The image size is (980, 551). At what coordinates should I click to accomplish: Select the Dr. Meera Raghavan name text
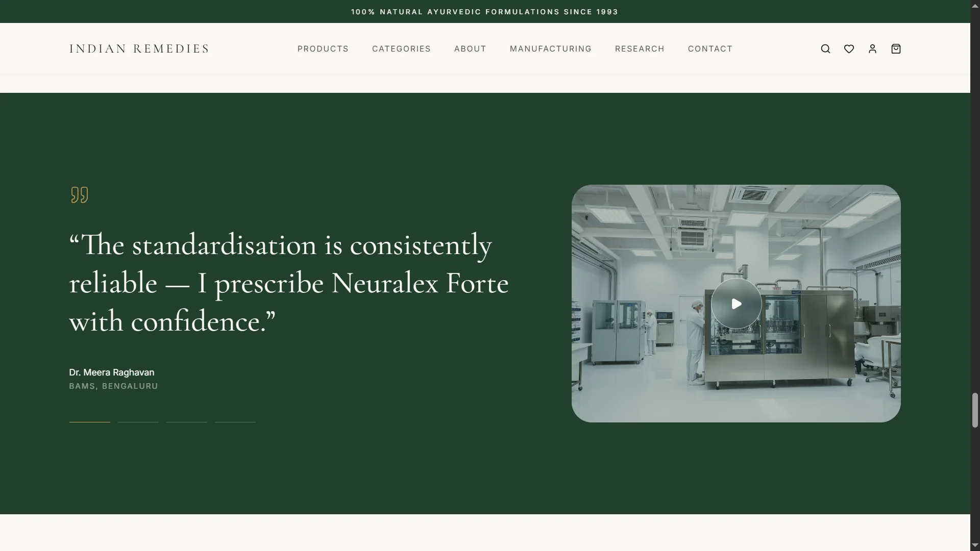pos(112,372)
